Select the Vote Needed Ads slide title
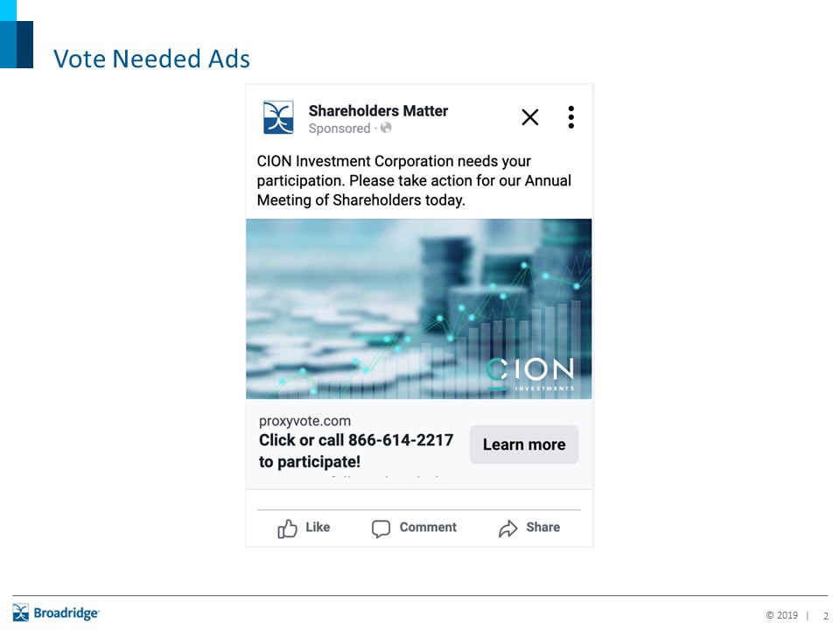Screen dimensions: 840x630 (151, 59)
